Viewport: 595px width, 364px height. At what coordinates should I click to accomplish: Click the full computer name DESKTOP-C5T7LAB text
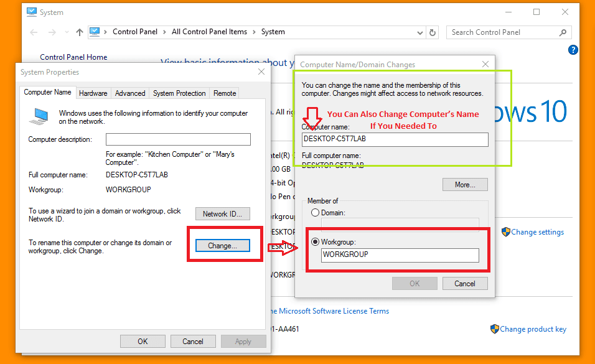point(136,175)
